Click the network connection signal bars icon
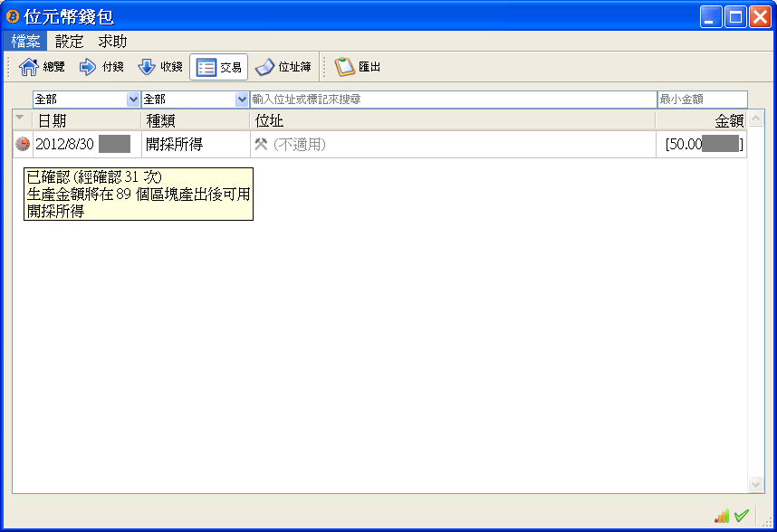The width and height of the screenshot is (777, 532). 722,516
